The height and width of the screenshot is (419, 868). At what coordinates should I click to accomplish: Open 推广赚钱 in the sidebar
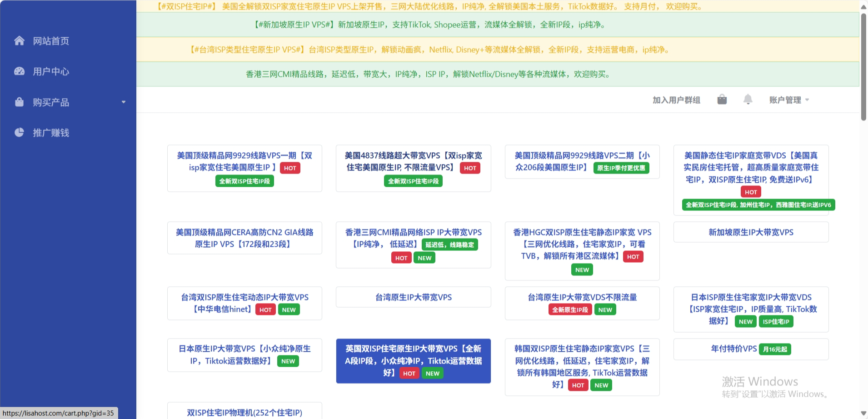[51, 133]
